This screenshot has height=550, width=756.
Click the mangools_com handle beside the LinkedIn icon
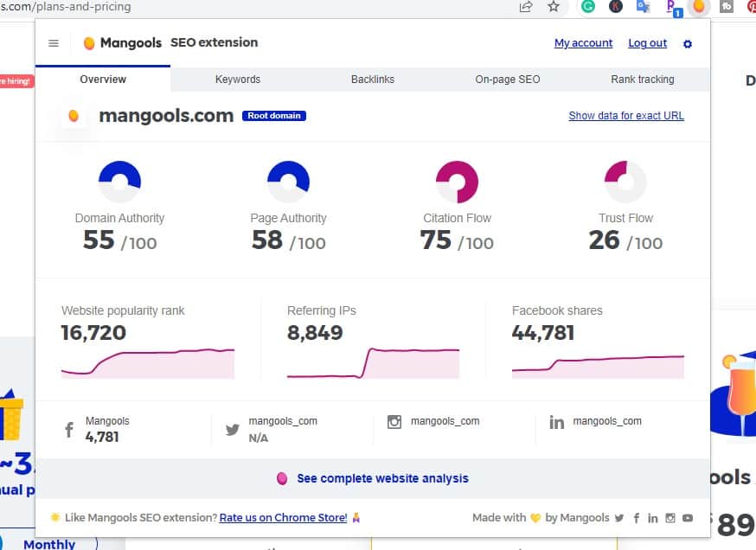tap(607, 421)
